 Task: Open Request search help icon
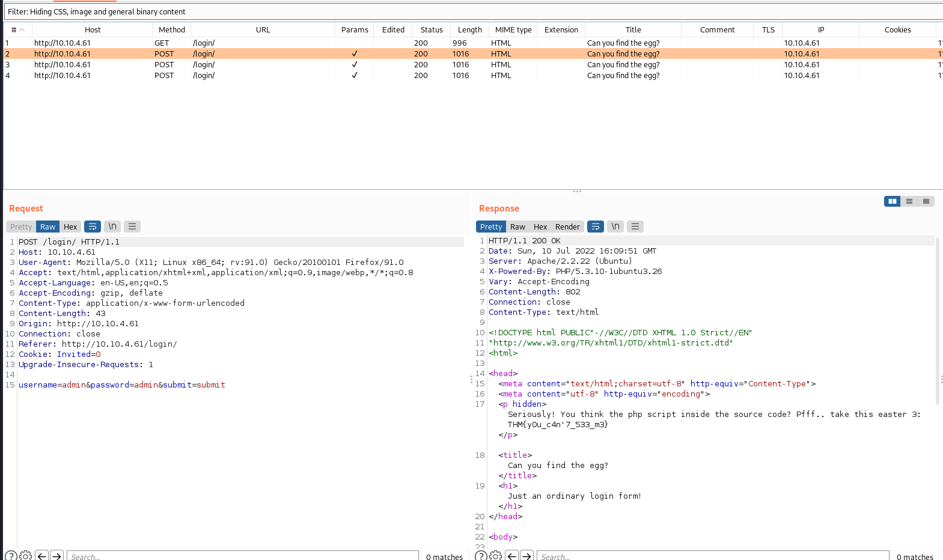[11, 556]
